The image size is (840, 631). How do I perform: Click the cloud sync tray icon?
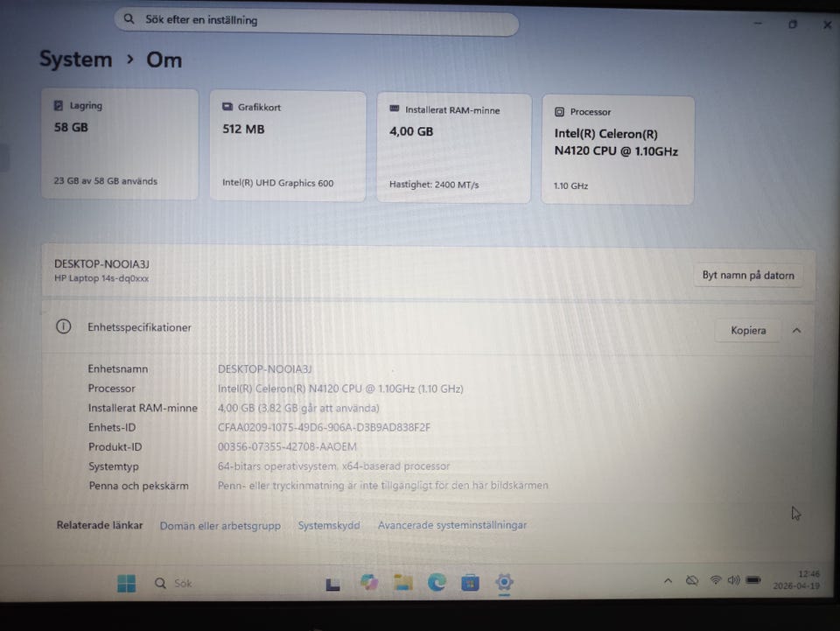tap(692, 580)
